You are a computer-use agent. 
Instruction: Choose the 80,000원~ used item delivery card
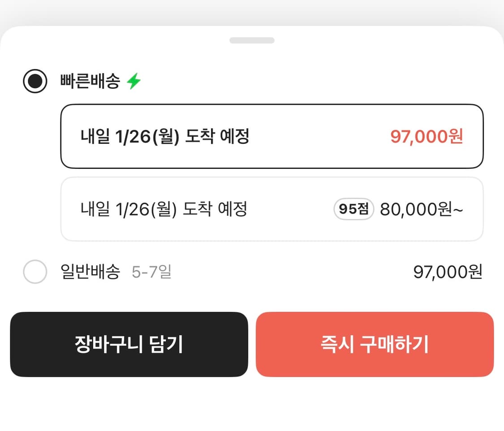coord(271,210)
